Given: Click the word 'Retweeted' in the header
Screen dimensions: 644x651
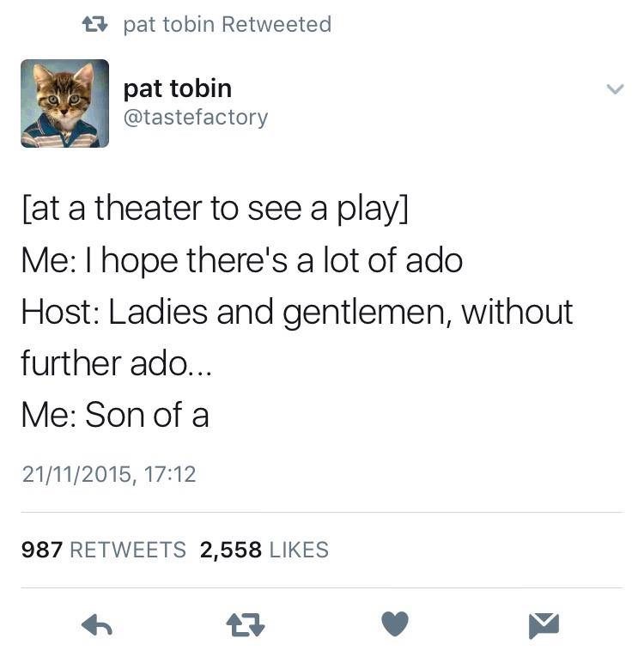Looking at the screenshot, I should click(x=276, y=24).
